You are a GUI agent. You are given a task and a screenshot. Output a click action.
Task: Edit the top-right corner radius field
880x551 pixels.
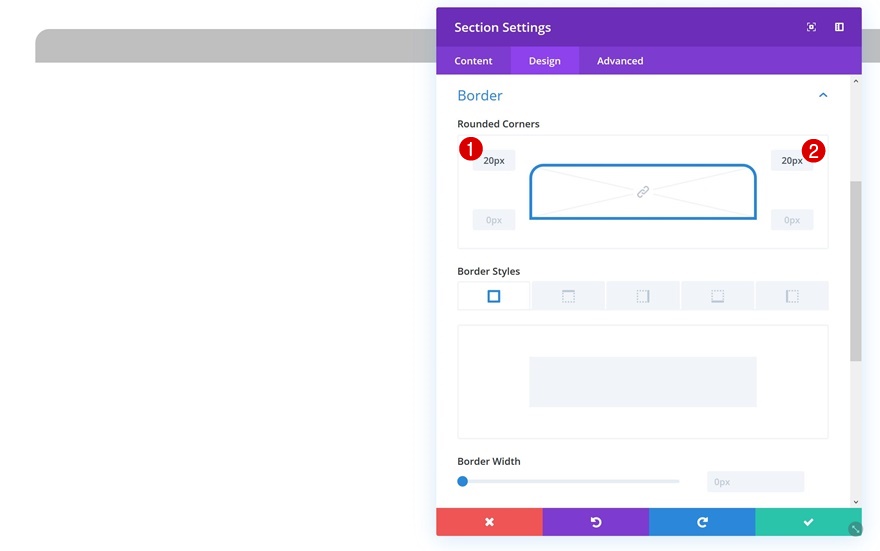click(792, 160)
